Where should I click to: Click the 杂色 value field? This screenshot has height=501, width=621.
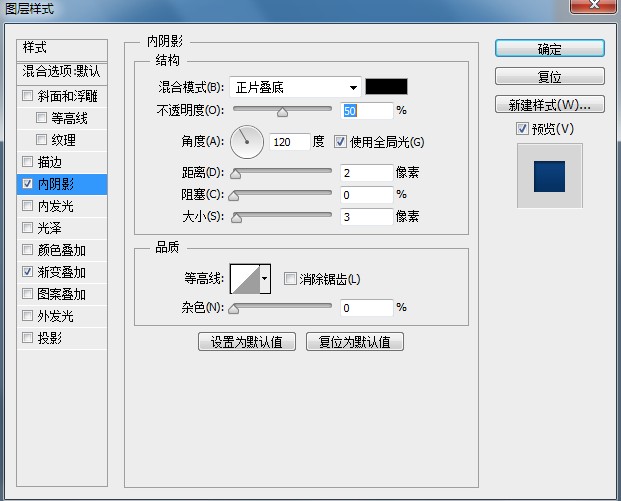point(367,308)
